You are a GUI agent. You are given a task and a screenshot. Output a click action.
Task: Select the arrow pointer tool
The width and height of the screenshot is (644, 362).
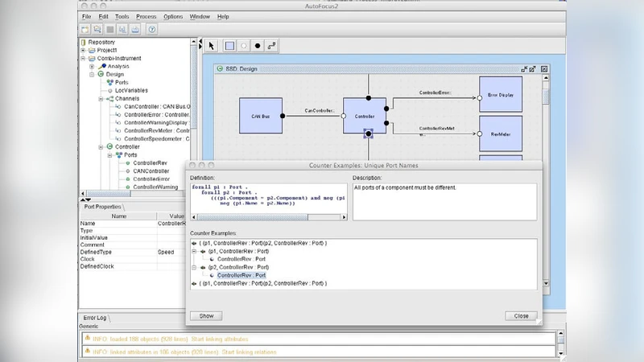pyautogui.click(x=213, y=46)
